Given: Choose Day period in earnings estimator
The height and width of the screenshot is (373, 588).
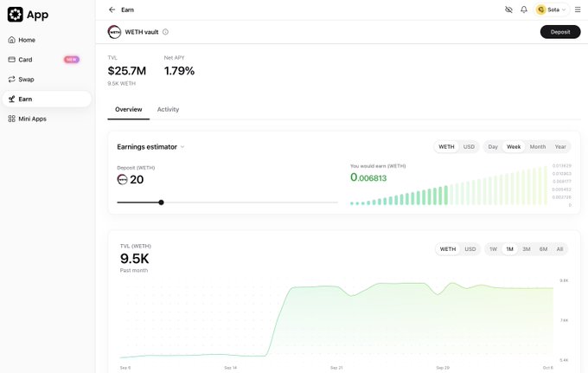Looking at the screenshot, I should coord(493,147).
